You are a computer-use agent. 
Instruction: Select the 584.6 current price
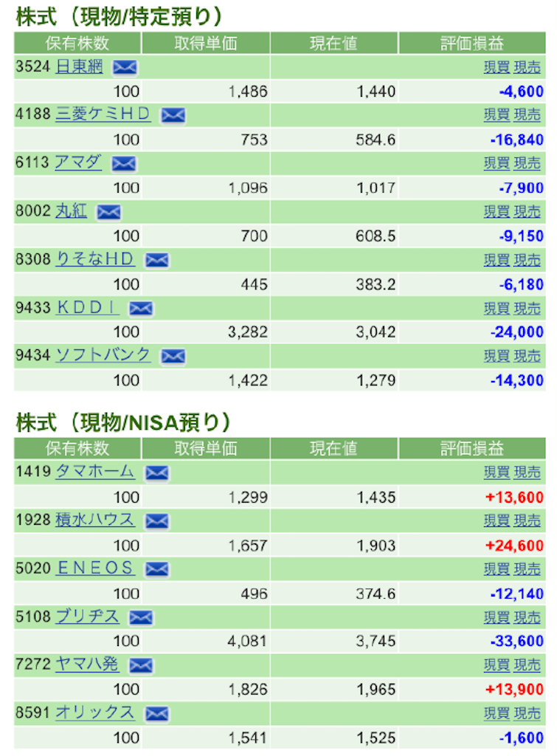(376, 140)
